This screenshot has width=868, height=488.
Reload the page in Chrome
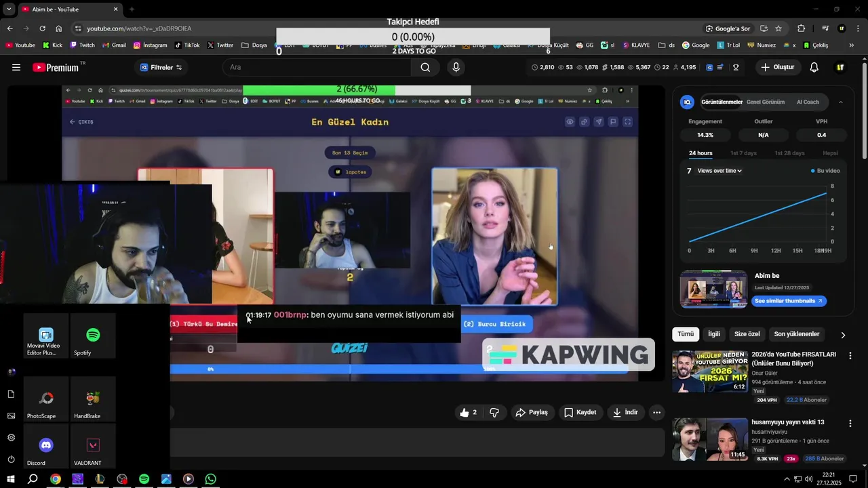point(42,28)
